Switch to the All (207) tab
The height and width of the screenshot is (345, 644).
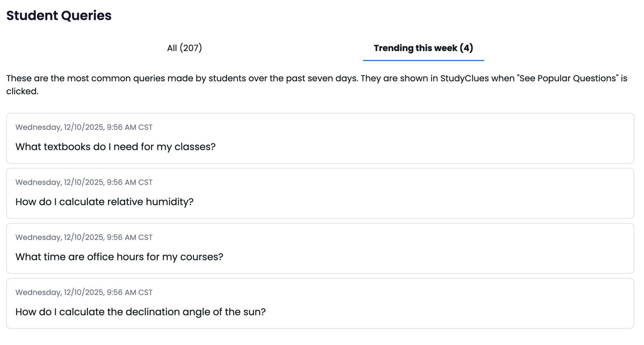(184, 48)
